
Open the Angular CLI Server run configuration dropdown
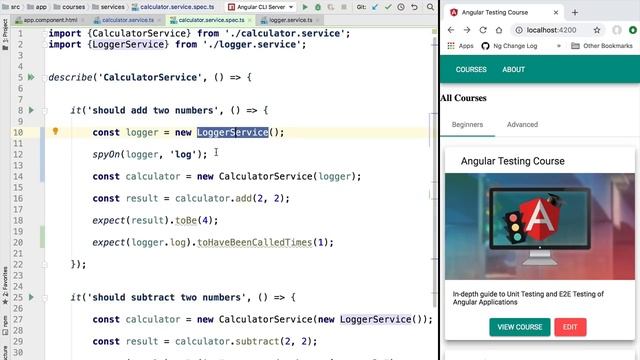coord(261,7)
